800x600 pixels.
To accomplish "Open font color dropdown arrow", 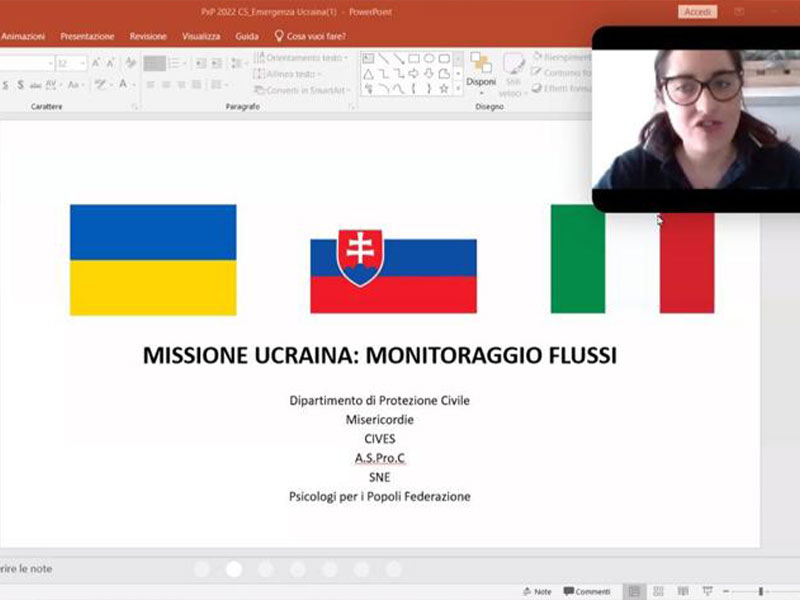I will (x=134, y=85).
